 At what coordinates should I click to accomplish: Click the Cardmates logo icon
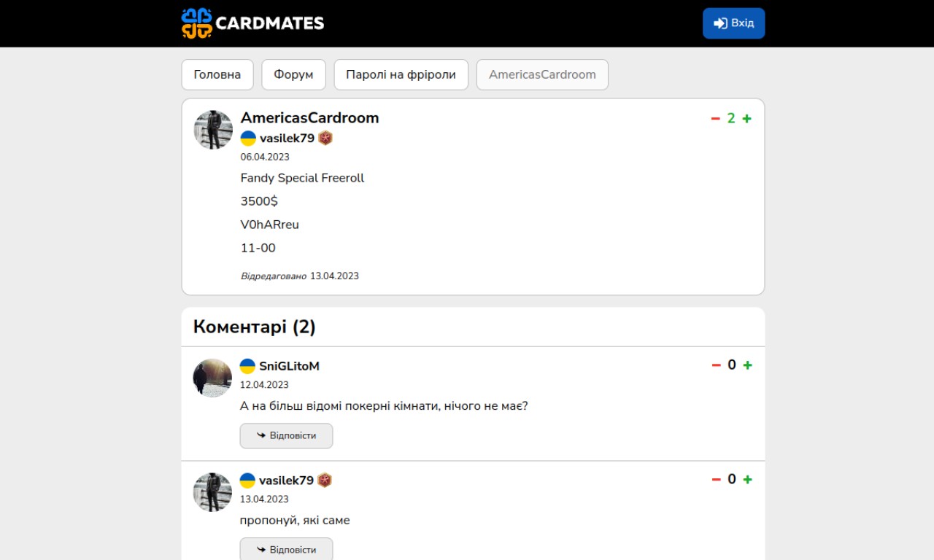pos(196,23)
